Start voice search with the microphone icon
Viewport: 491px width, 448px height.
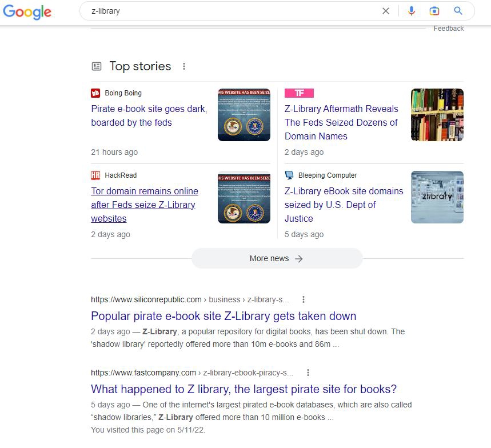pos(412,11)
